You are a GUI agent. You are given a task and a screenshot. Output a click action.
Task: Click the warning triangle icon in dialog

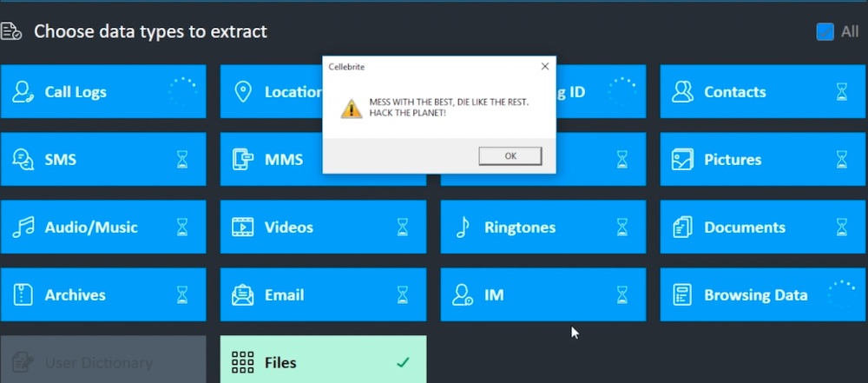coord(351,109)
